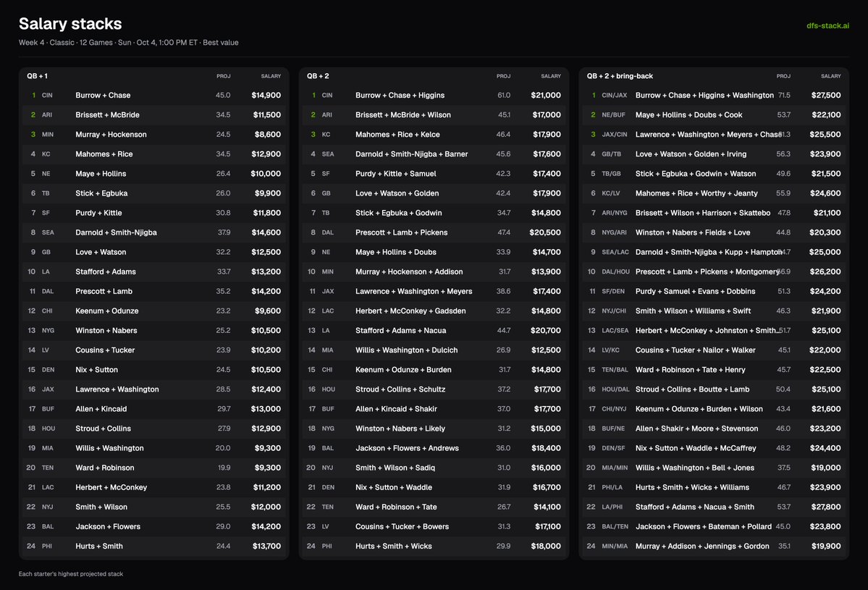Select "Keenum + Odunze + Burden + Wilson" stack
Image resolution: width=868 pixels, height=590 pixels.
[699, 409]
